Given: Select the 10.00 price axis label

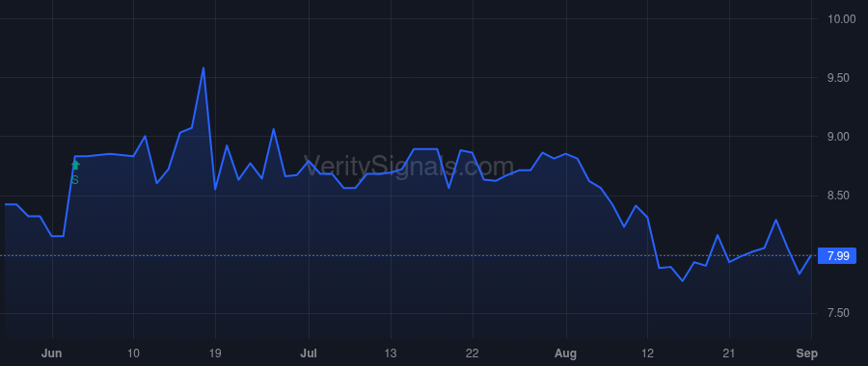Looking at the screenshot, I should coord(841,19).
